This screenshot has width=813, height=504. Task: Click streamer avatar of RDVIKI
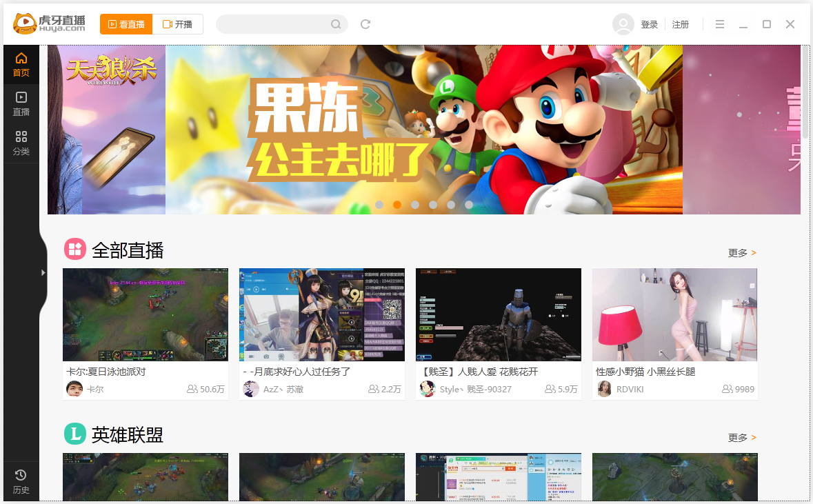(x=604, y=389)
